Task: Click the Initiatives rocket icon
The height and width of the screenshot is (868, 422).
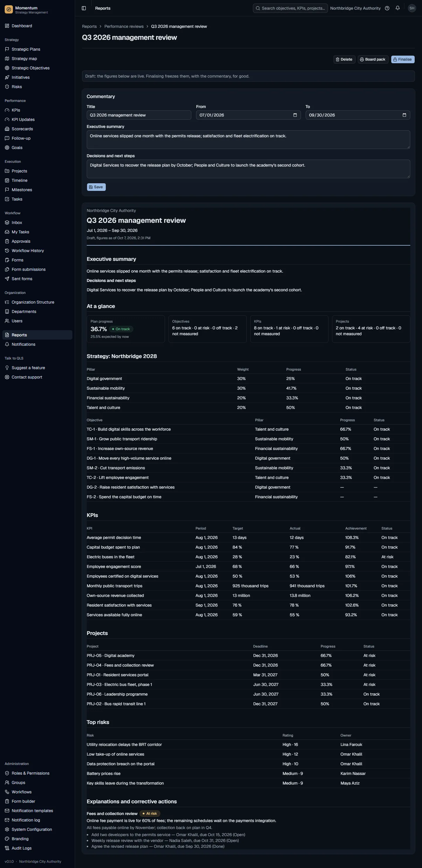Action: (x=7, y=78)
